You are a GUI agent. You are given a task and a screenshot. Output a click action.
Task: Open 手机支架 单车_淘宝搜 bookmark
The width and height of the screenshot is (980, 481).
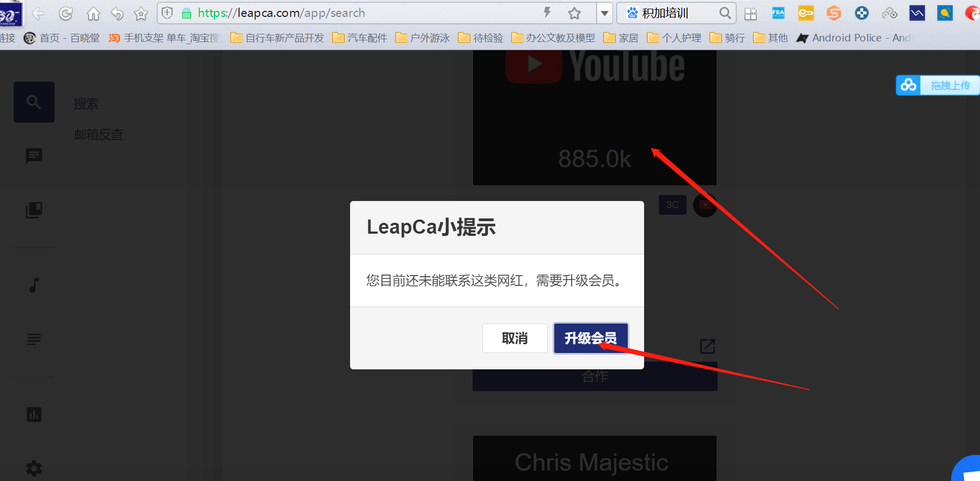click(x=164, y=38)
